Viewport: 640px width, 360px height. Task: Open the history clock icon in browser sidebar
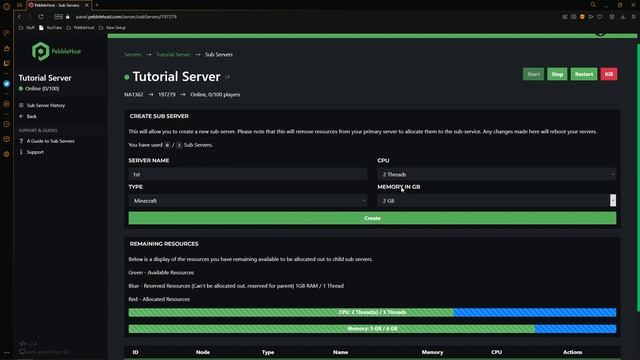point(7,124)
